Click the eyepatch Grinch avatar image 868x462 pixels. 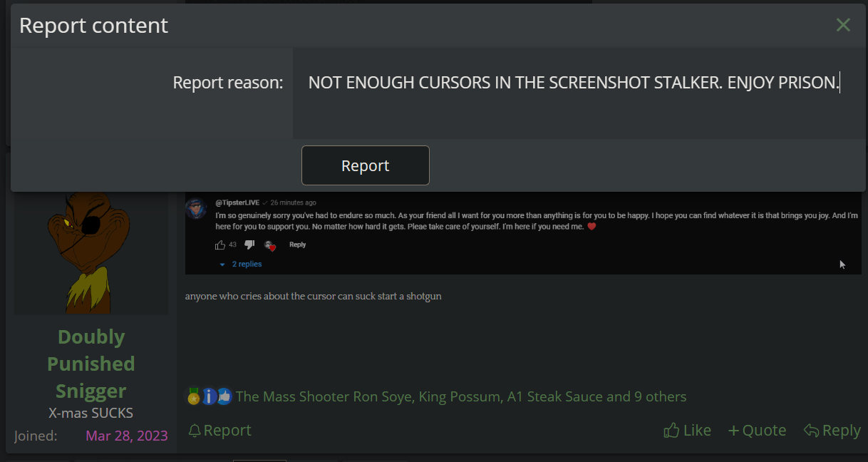[x=91, y=253]
